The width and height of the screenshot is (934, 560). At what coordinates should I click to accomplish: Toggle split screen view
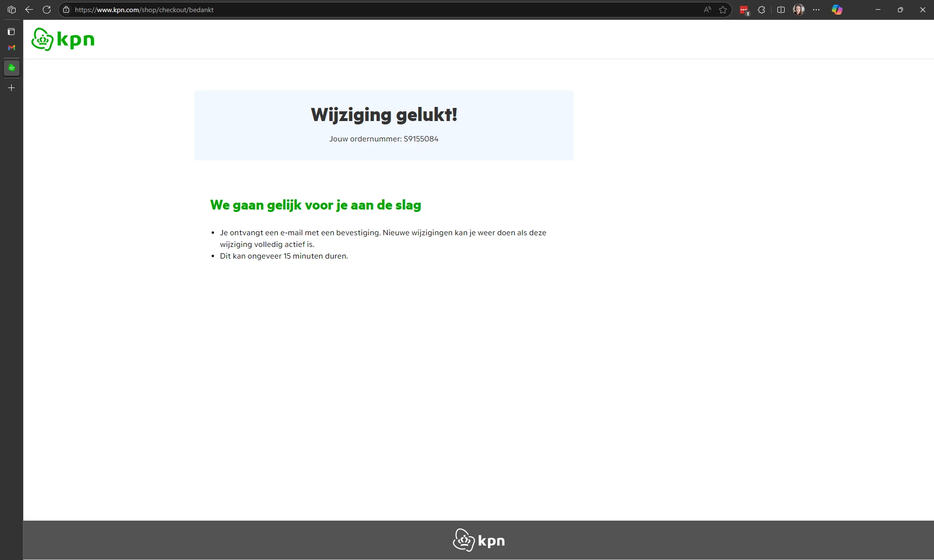(x=781, y=10)
